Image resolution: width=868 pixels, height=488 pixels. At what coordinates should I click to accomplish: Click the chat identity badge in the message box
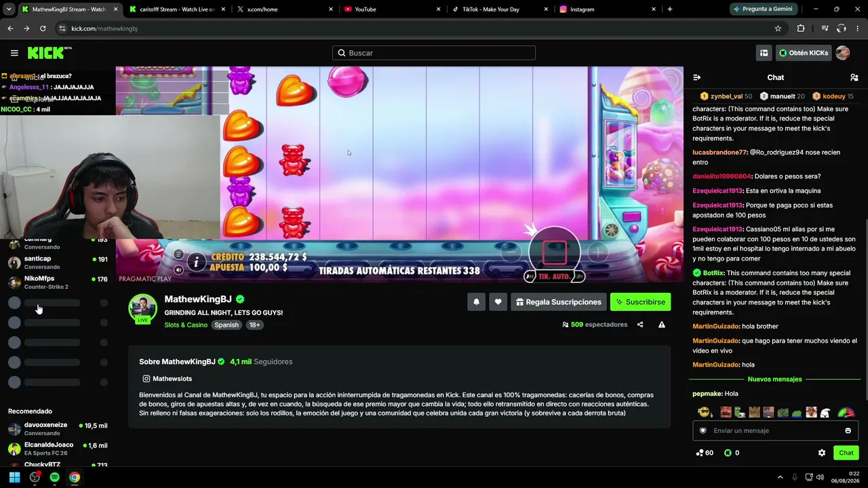(703, 430)
